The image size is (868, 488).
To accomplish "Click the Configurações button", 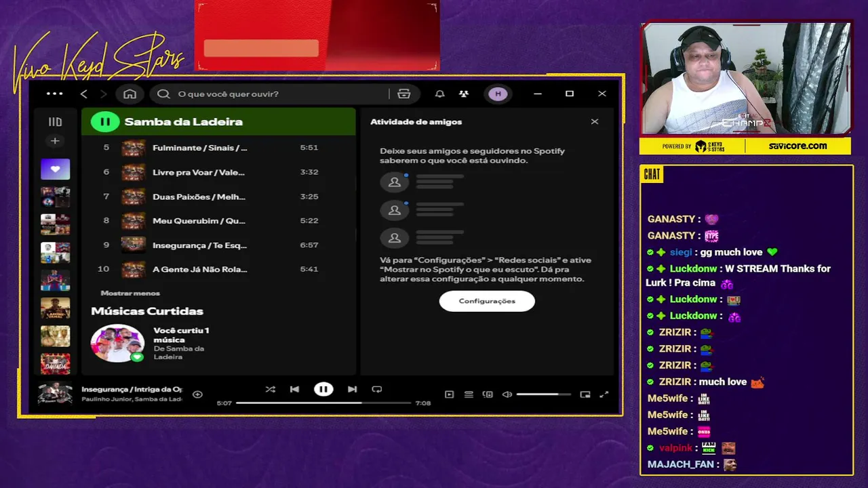I will [487, 301].
